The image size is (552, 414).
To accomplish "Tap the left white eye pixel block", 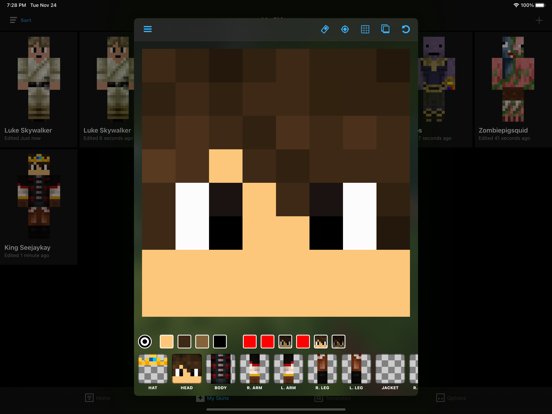I will (192, 216).
